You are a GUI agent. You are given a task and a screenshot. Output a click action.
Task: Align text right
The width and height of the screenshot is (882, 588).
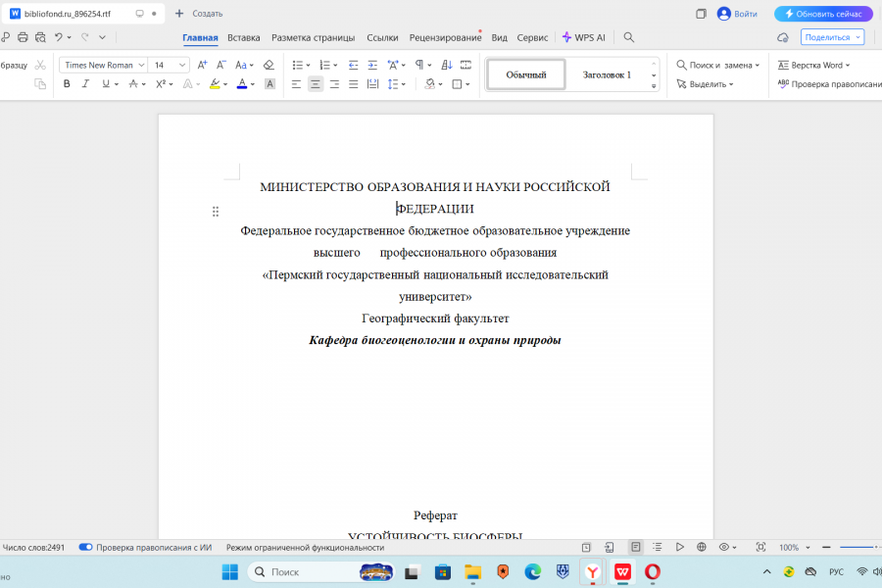pos(335,84)
